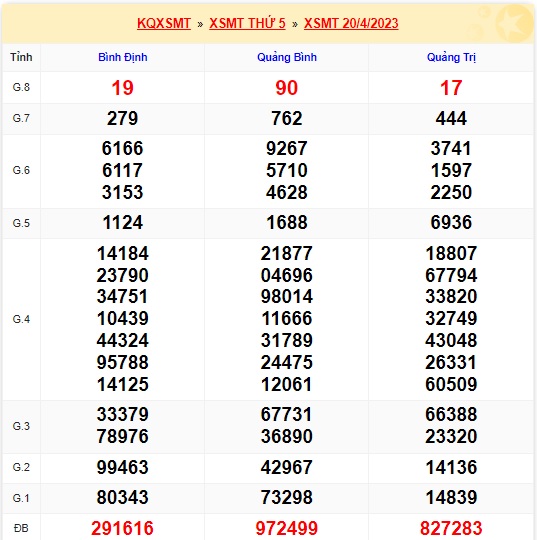Open the XSMT 20/4/2023 link
Viewport: 537px width, 540px height.
(x=351, y=23)
